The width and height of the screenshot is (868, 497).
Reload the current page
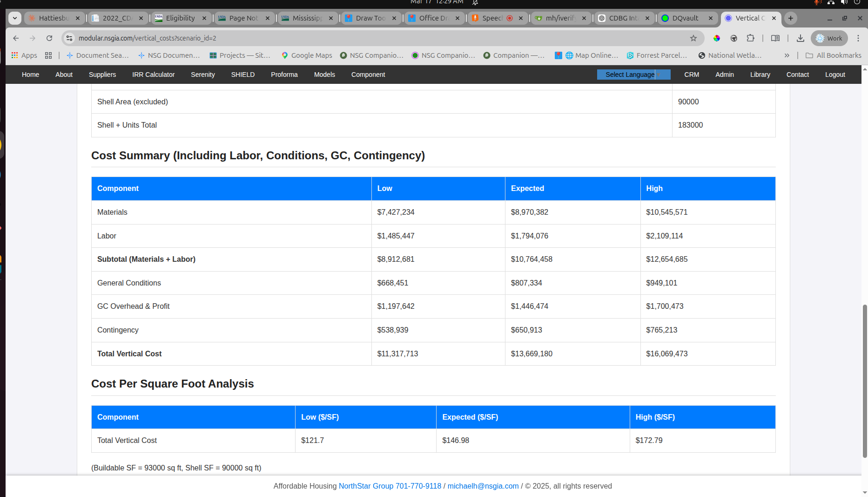[49, 38]
